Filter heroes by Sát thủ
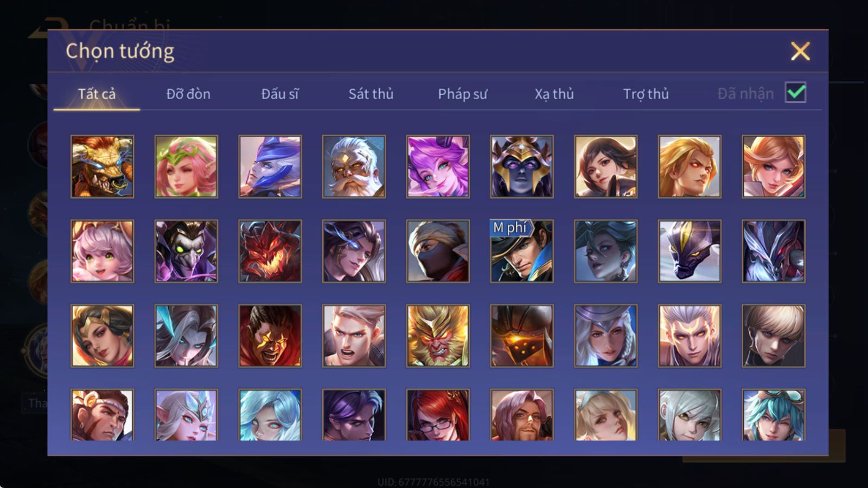Image resolution: width=868 pixels, height=488 pixels. pyautogui.click(x=371, y=94)
